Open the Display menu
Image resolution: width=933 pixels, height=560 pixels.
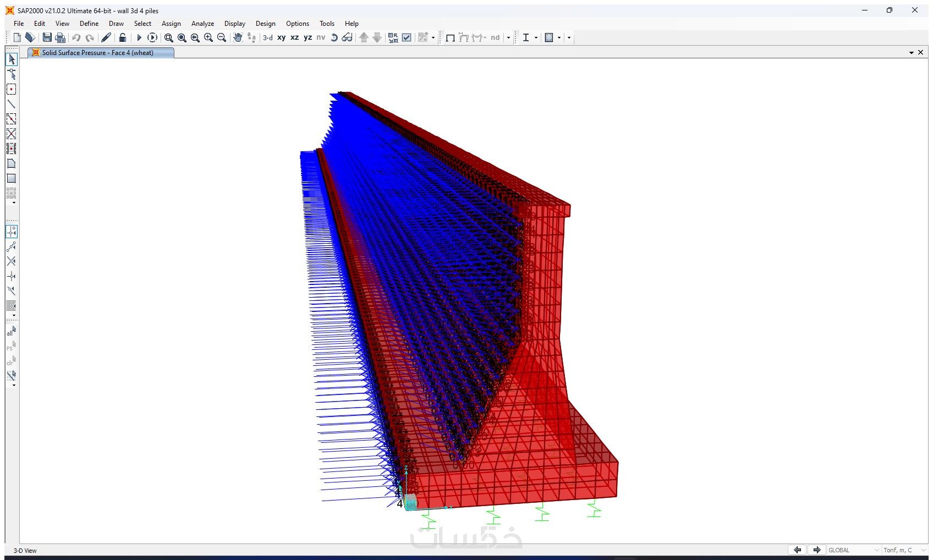tap(235, 24)
